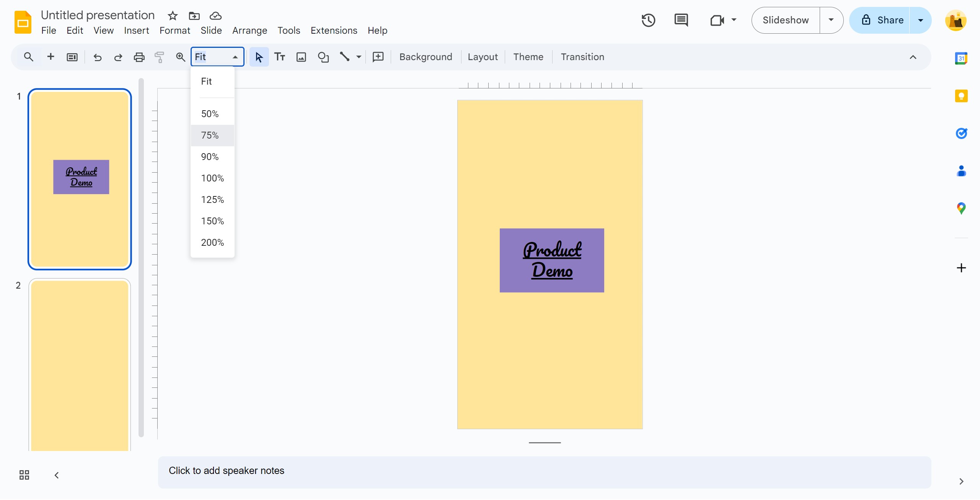Insert a Text box
This screenshot has width=980, height=500.
pyautogui.click(x=280, y=57)
